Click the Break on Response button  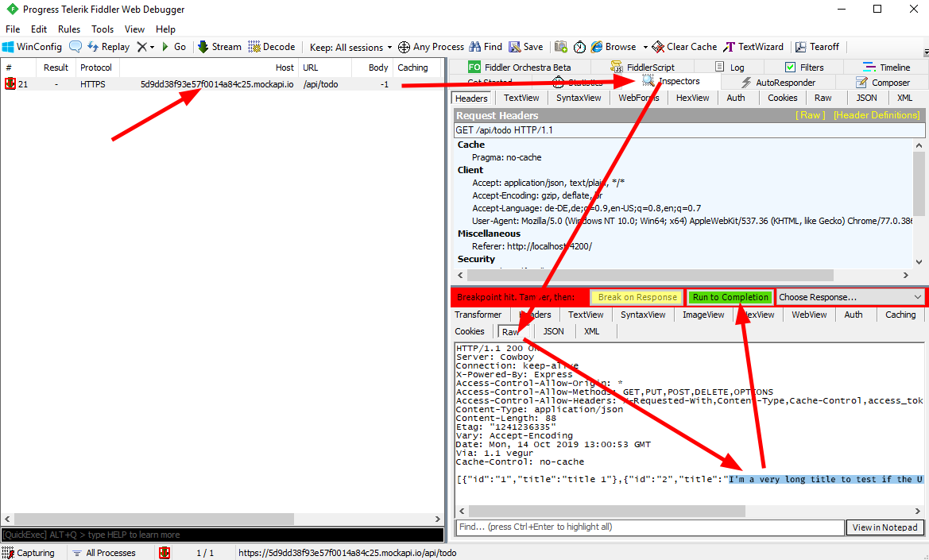pyautogui.click(x=637, y=297)
